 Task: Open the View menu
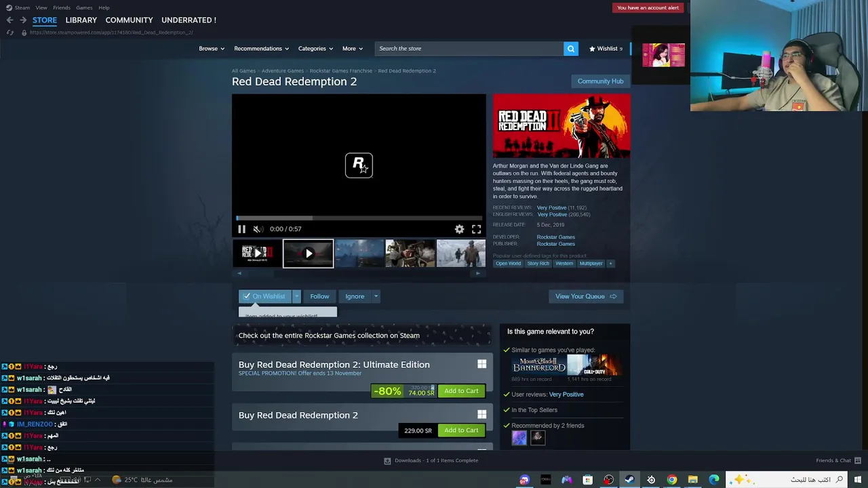[x=41, y=7]
